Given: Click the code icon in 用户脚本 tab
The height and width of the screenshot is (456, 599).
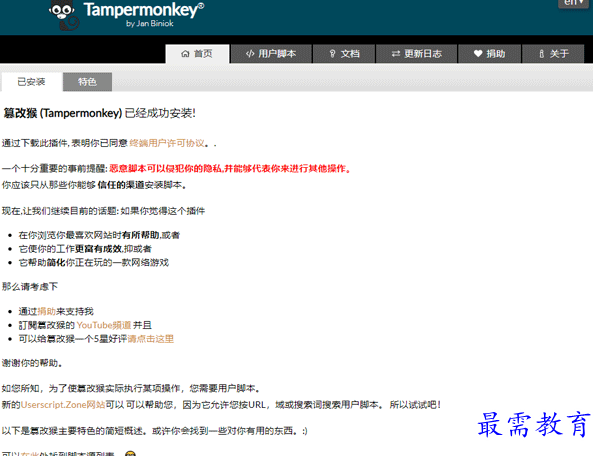Looking at the screenshot, I should (250, 54).
